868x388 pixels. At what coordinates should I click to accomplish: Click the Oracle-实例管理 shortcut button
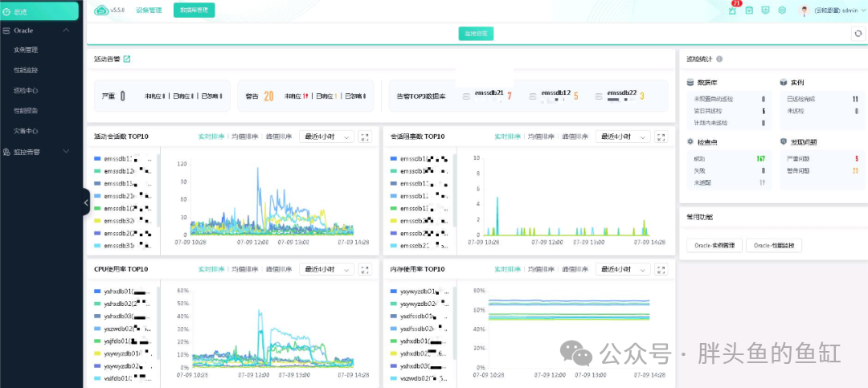tap(714, 246)
